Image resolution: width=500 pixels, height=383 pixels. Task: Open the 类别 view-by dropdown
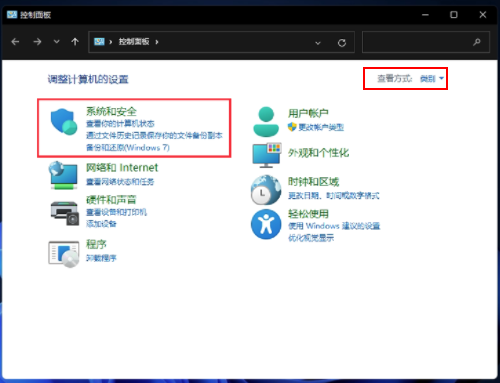432,79
